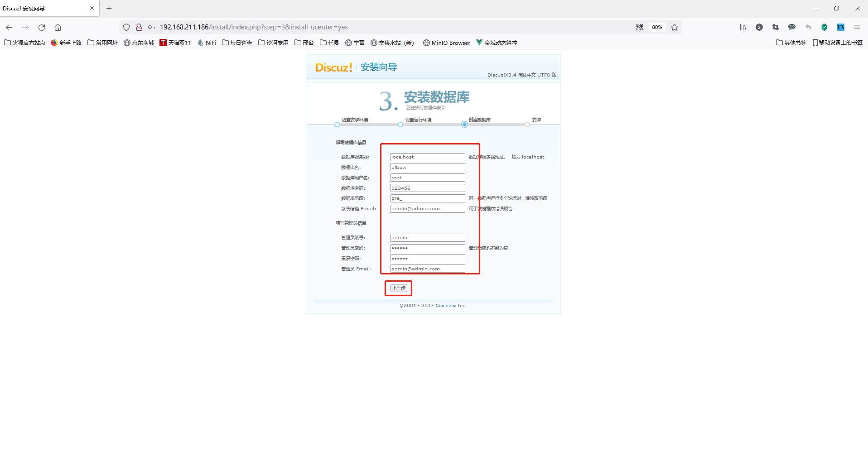Click the 80% zoom level indicator

[657, 27]
